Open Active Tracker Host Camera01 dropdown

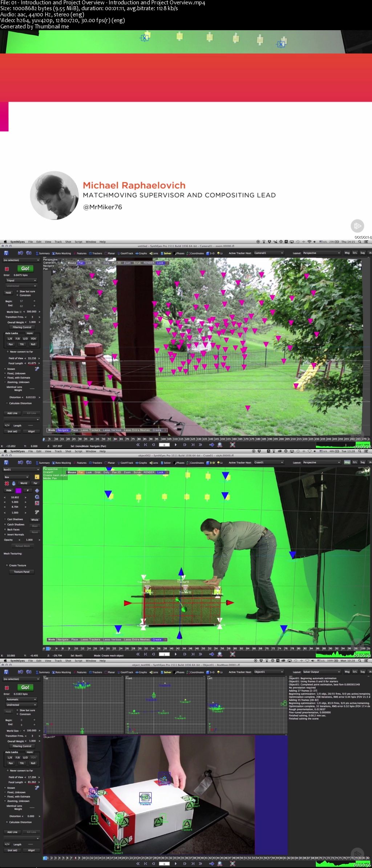pos(268,253)
